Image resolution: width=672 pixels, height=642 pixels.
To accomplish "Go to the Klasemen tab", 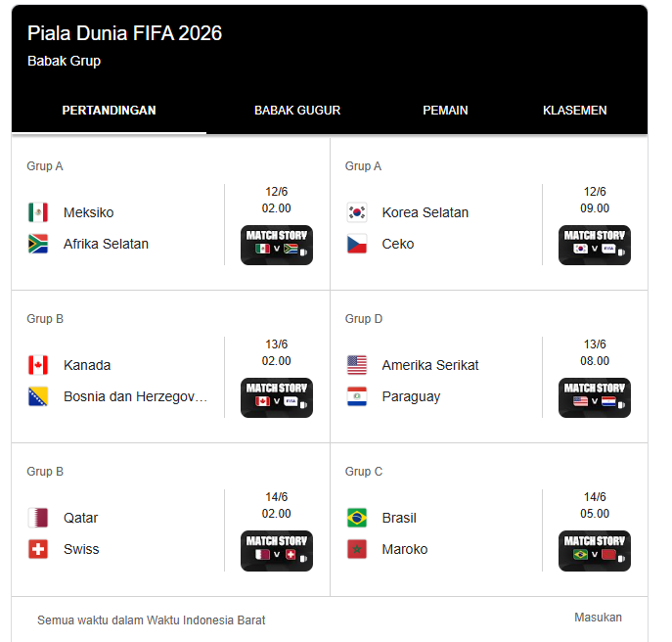I will pos(575,111).
